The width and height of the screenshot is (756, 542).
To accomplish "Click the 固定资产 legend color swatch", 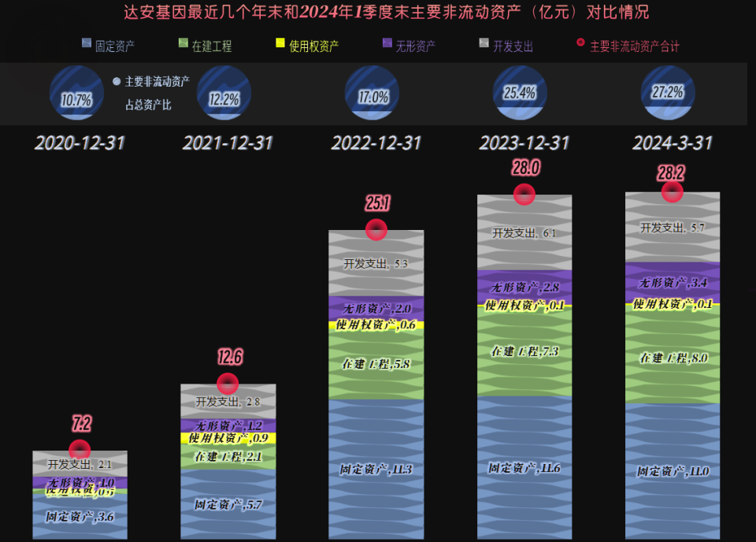I will 87,43.
